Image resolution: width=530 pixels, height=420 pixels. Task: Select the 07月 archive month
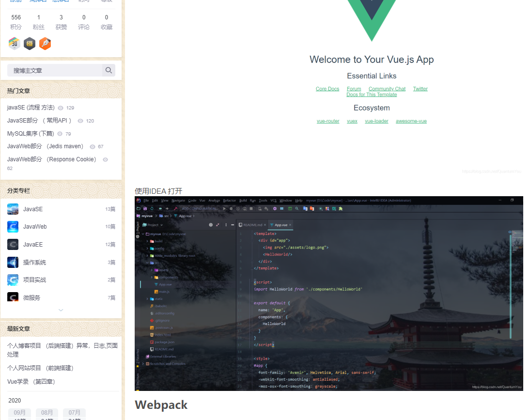[x=74, y=413]
